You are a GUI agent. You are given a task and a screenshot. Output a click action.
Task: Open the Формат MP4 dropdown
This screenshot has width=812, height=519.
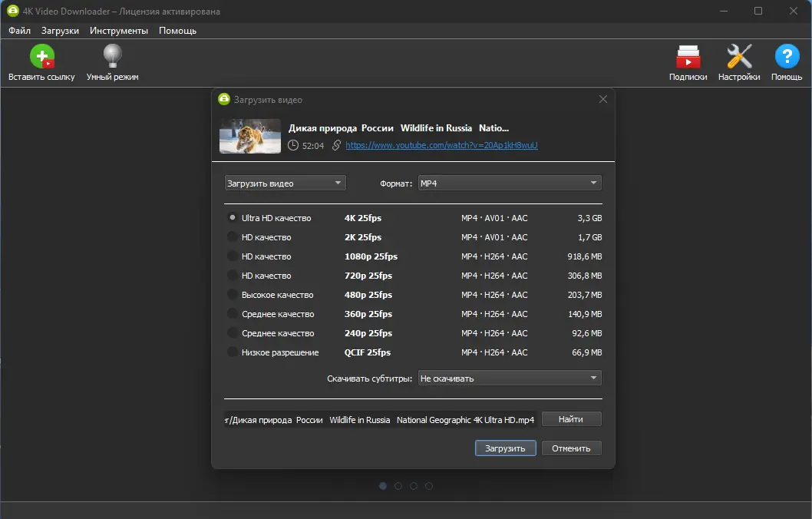(510, 183)
